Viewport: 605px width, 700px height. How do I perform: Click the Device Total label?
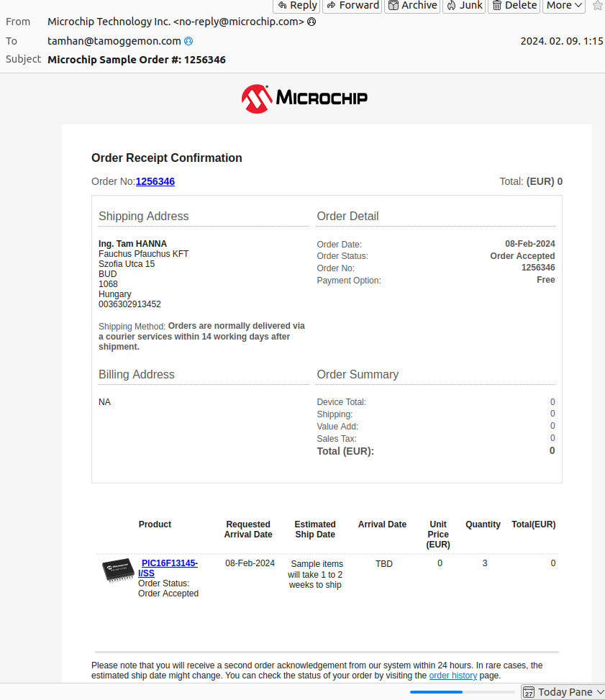[x=342, y=402]
